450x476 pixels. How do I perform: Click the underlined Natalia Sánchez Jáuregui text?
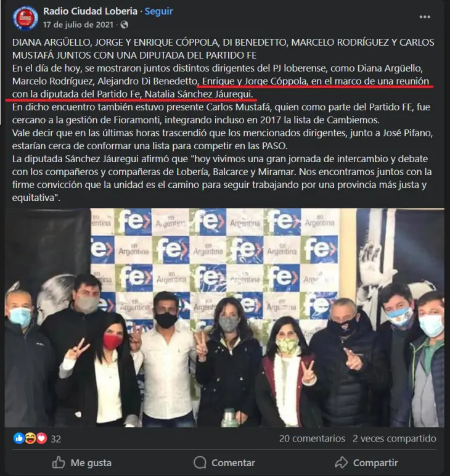(x=198, y=94)
